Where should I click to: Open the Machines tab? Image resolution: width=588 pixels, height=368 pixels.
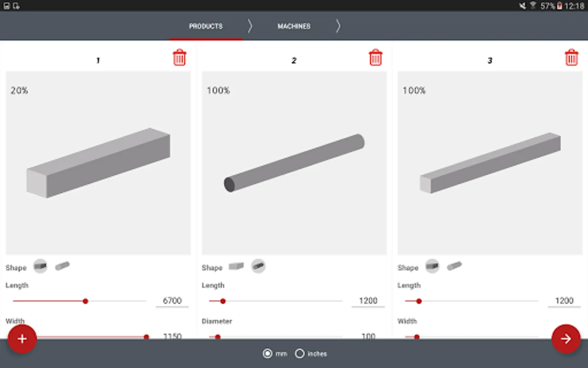click(294, 26)
